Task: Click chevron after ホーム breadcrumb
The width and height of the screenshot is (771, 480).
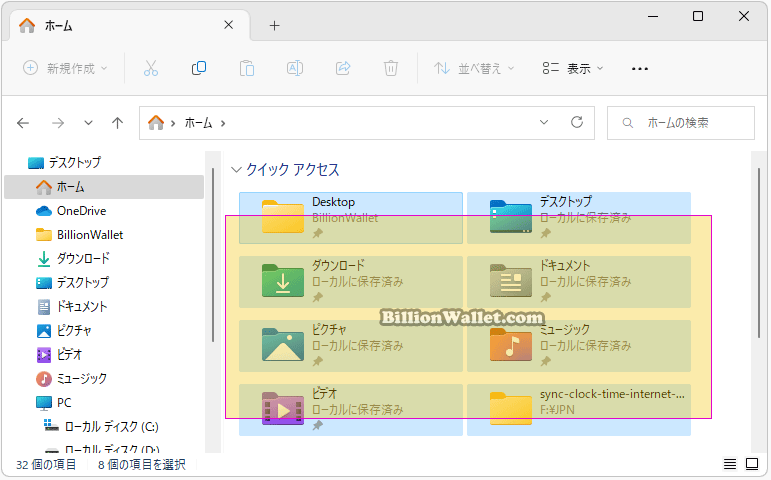Action: 223,123
